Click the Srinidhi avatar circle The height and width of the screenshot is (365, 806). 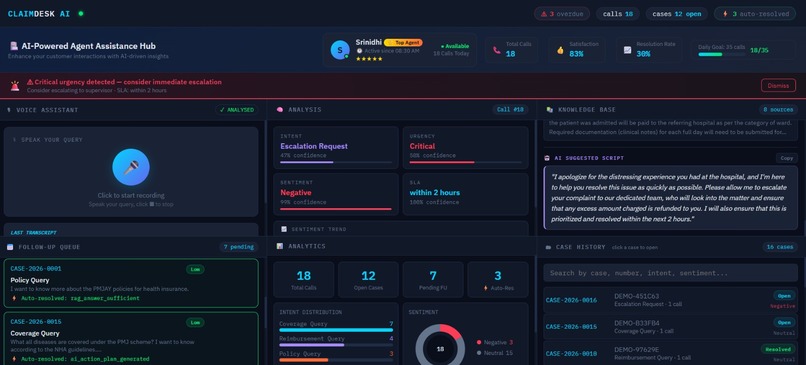(340, 50)
